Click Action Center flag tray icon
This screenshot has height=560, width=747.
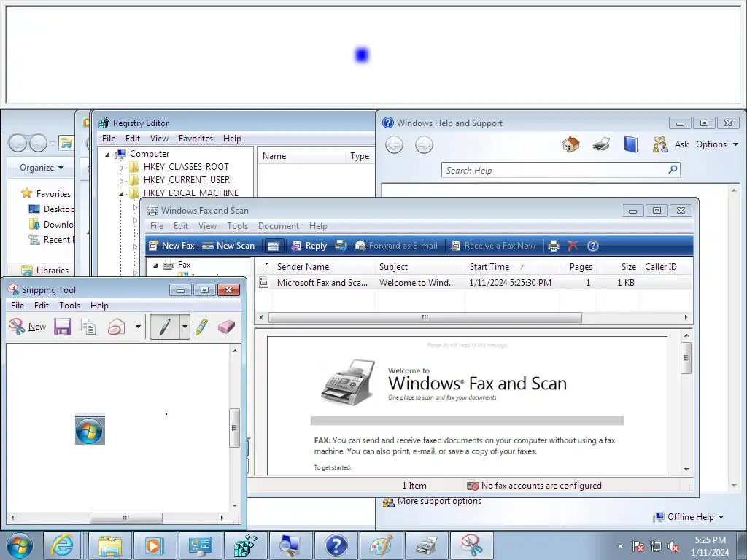point(638,546)
